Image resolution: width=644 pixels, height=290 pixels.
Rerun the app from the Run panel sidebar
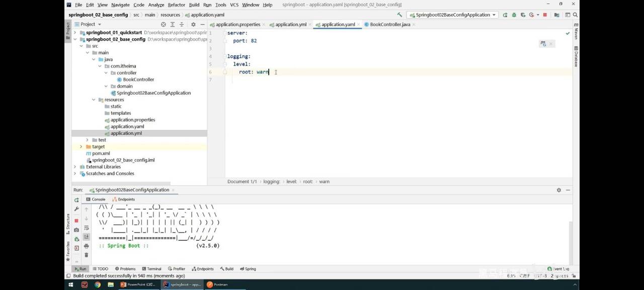[76, 200]
